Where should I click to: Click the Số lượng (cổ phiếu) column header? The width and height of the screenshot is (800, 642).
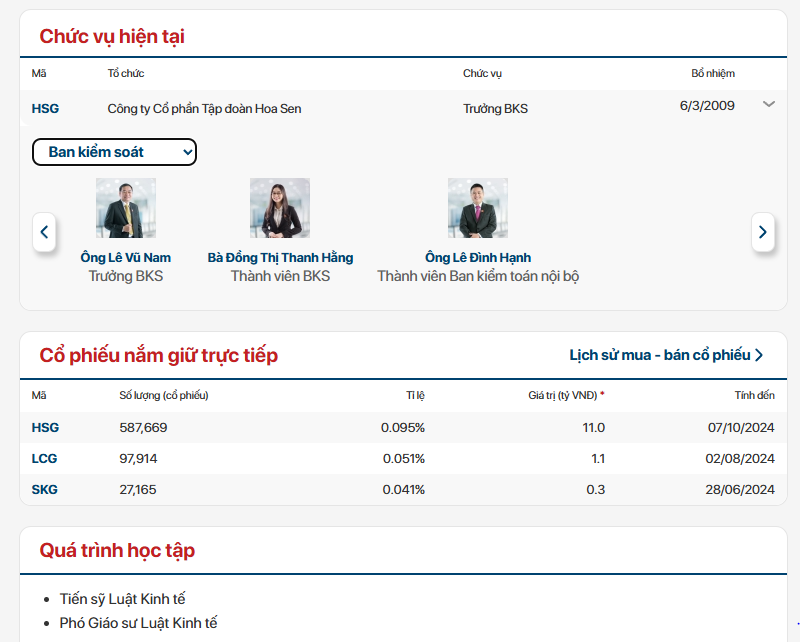tap(163, 395)
